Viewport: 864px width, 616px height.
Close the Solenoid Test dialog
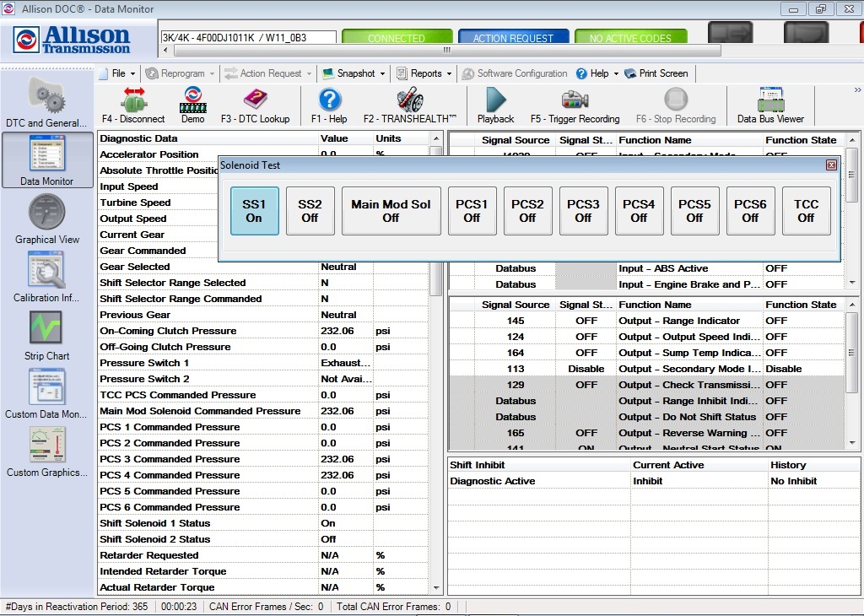(x=831, y=165)
